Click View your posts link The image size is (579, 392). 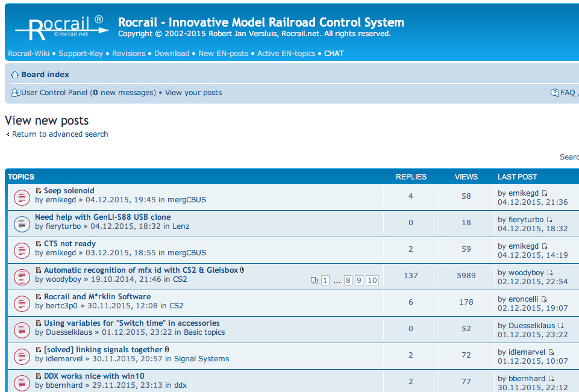tap(193, 93)
